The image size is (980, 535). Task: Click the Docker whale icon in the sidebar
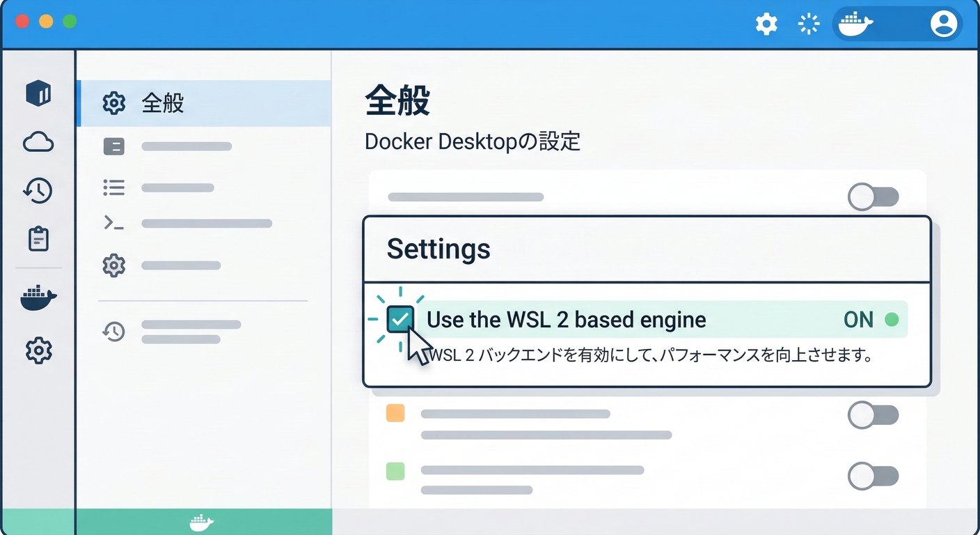(38, 297)
